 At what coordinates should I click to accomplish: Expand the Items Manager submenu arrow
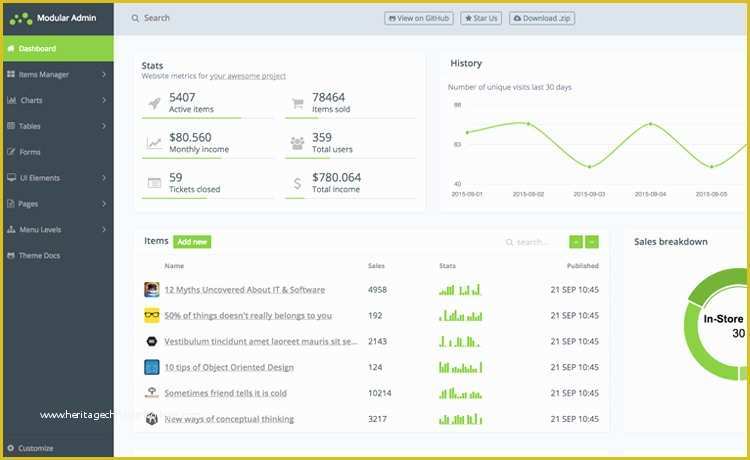(104, 74)
